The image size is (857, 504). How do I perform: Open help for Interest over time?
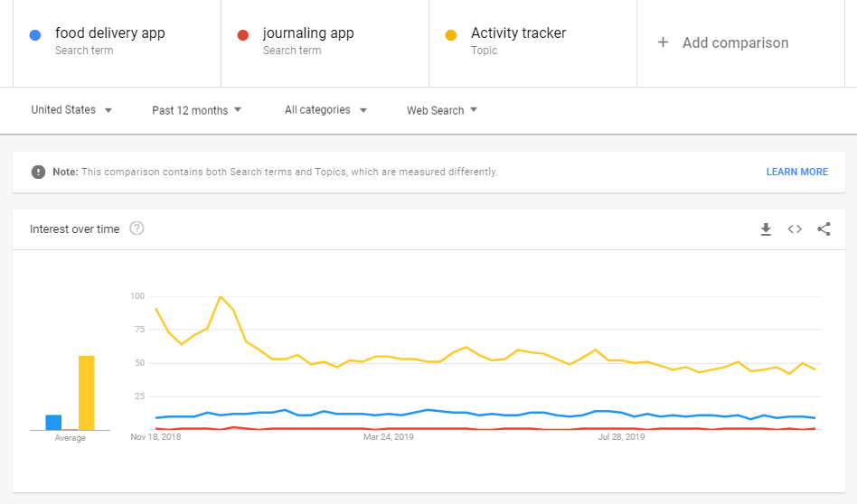click(x=137, y=229)
